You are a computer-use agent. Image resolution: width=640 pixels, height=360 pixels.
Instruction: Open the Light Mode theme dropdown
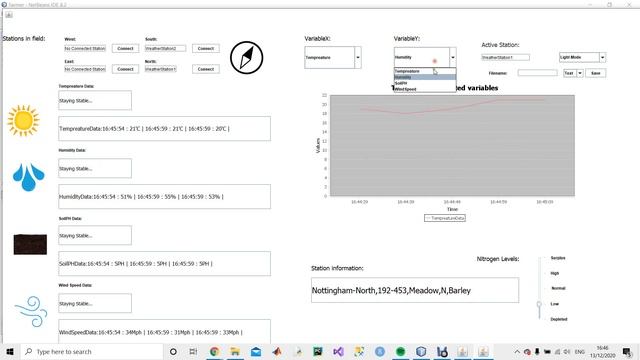[x=602, y=58]
